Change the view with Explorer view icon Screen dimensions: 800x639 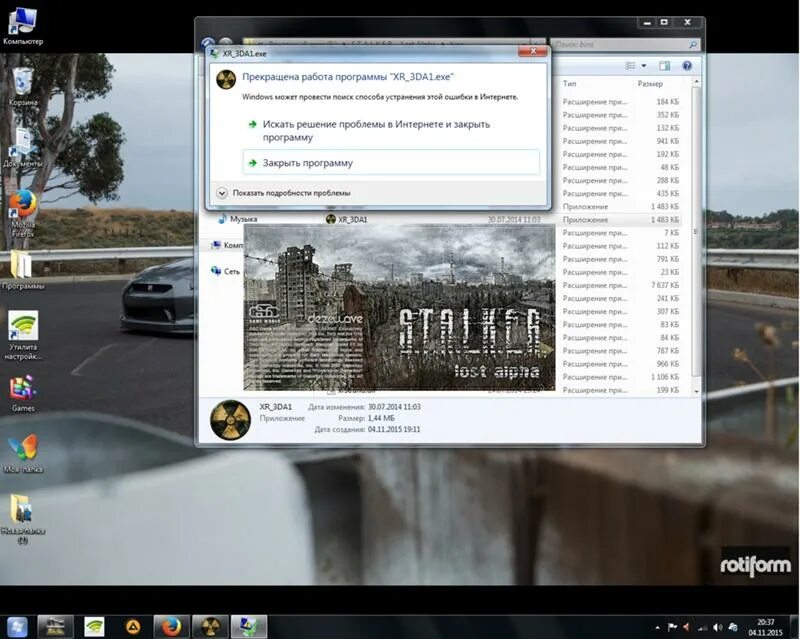pos(631,66)
